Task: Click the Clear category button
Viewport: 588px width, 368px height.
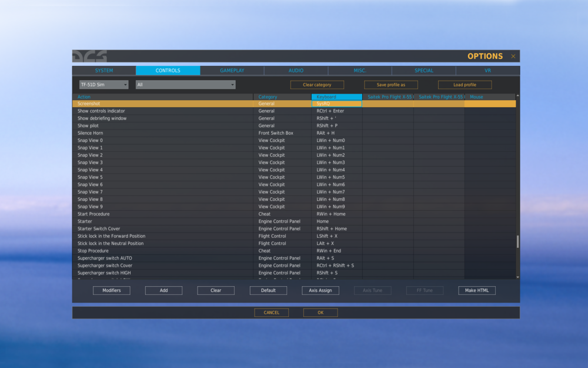Action: pyautogui.click(x=317, y=84)
